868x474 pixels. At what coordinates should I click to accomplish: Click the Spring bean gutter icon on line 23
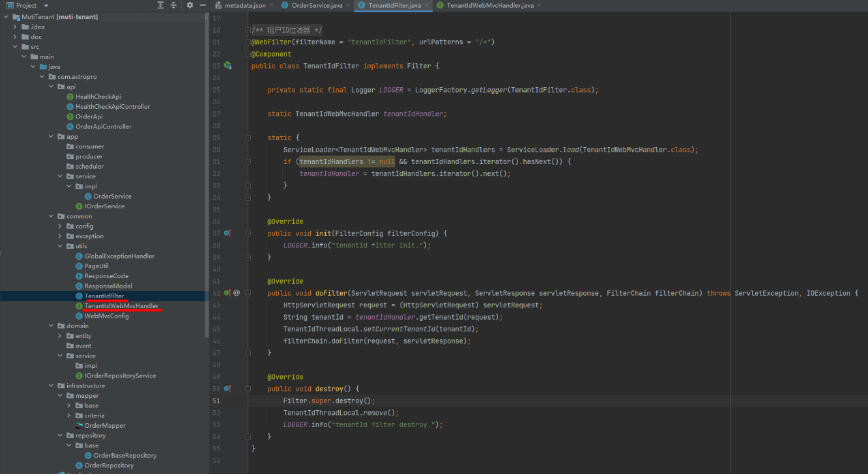pyautogui.click(x=227, y=66)
